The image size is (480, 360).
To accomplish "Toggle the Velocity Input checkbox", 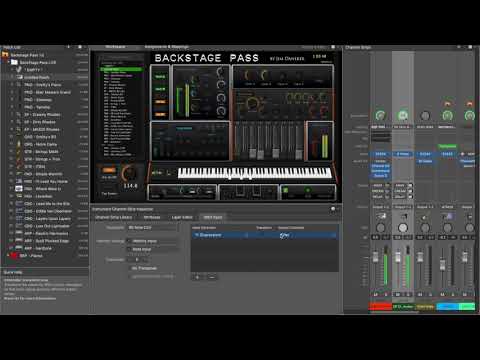I will click(129, 241).
